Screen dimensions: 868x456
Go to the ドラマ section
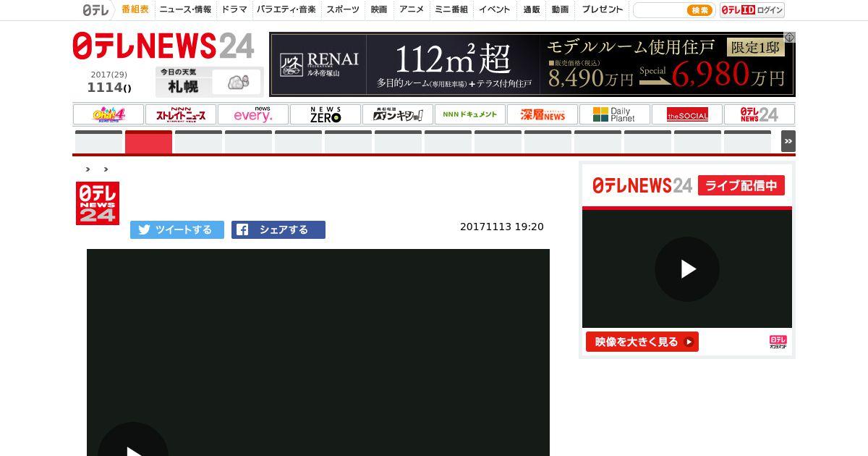234,9
